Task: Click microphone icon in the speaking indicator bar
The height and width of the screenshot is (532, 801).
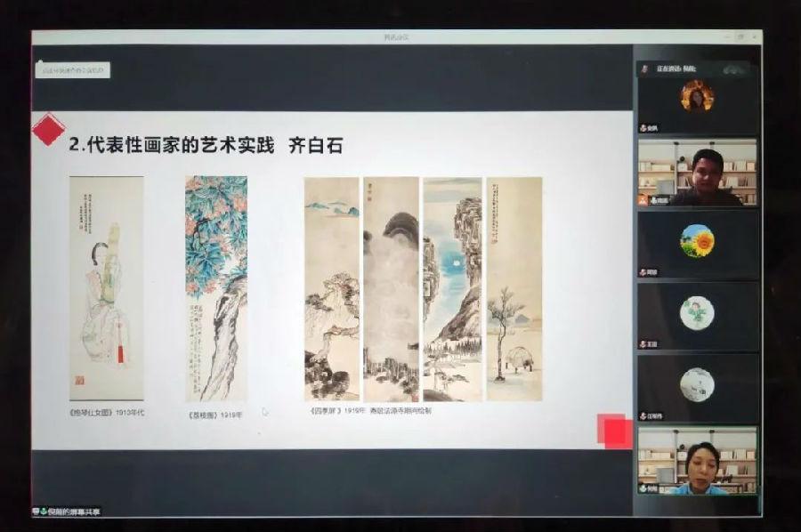Action: [644, 69]
